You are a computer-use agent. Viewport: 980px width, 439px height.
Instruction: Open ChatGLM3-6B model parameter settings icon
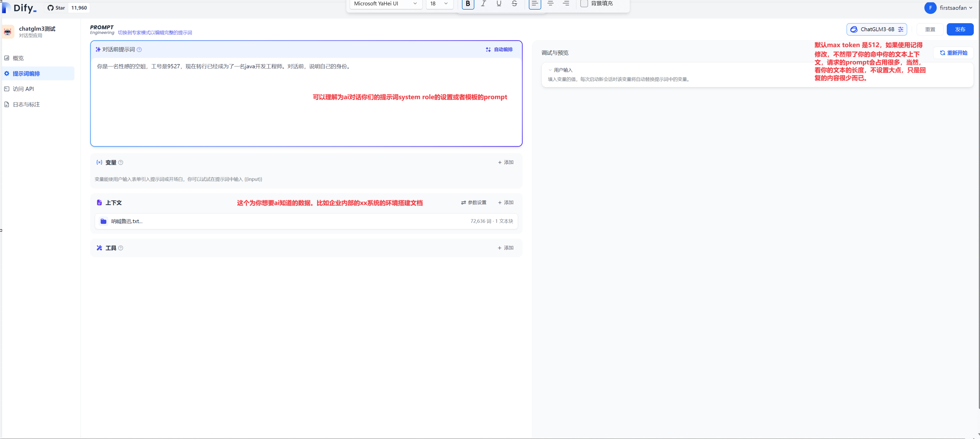coord(900,29)
